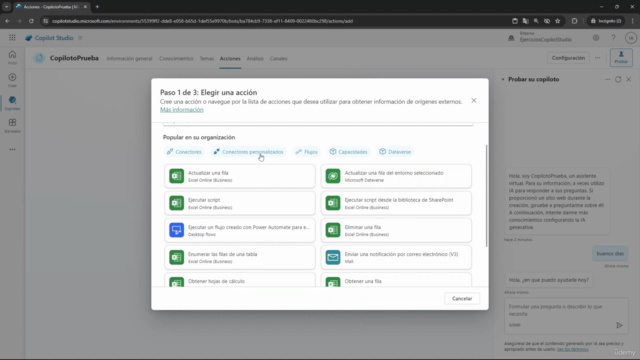
Task: Choose Ejecutar script desde la biblioteca de SharePoint
Action: [396, 203]
